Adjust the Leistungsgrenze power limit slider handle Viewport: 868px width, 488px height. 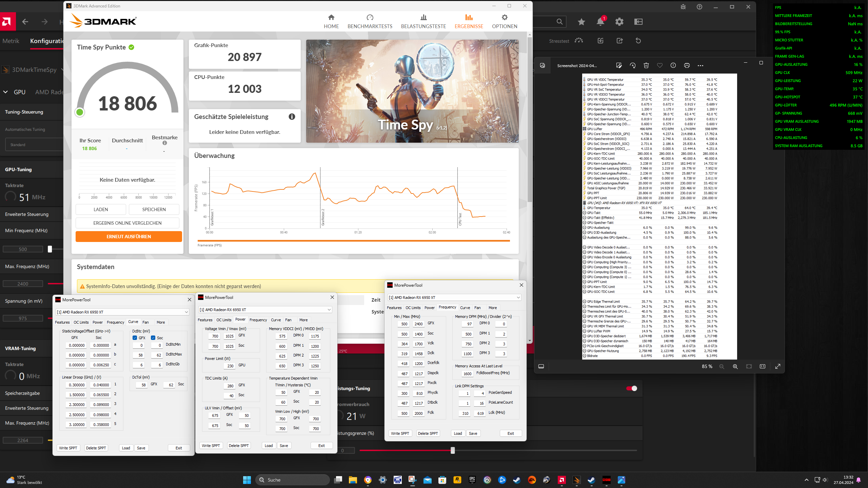[452, 450]
